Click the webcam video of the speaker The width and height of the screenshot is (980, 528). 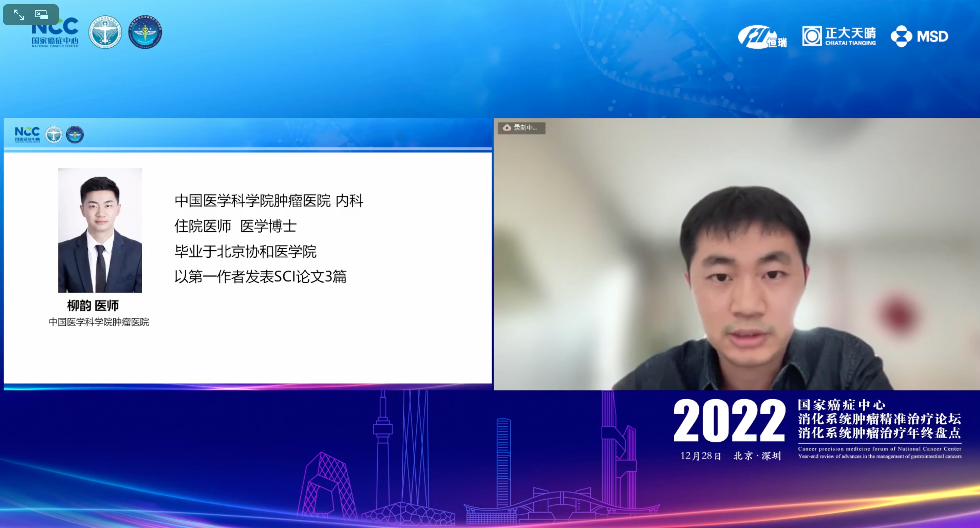pos(736,254)
